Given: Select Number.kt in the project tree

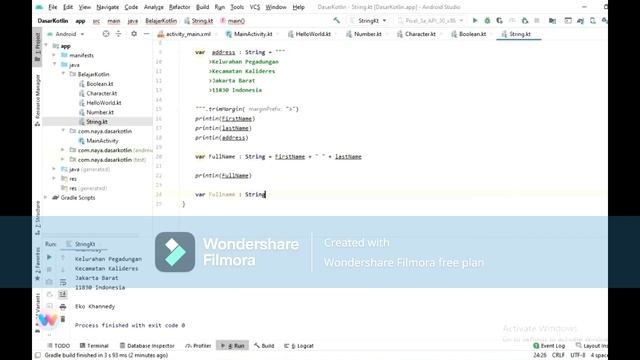Looking at the screenshot, I should coord(100,112).
